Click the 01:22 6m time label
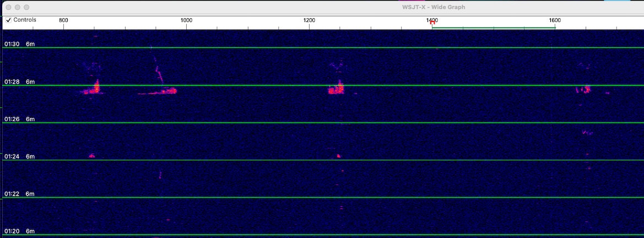The image size is (644, 238). coord(19,194)
